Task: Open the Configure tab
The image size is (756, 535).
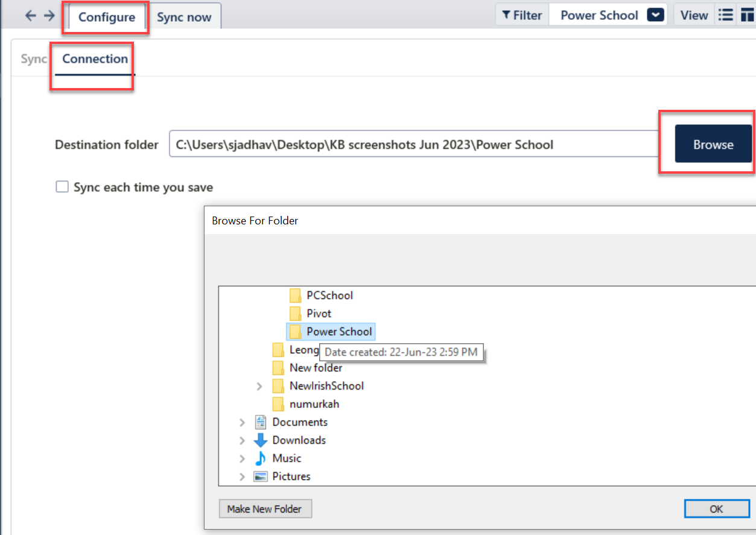Action: tap(107, 17)
